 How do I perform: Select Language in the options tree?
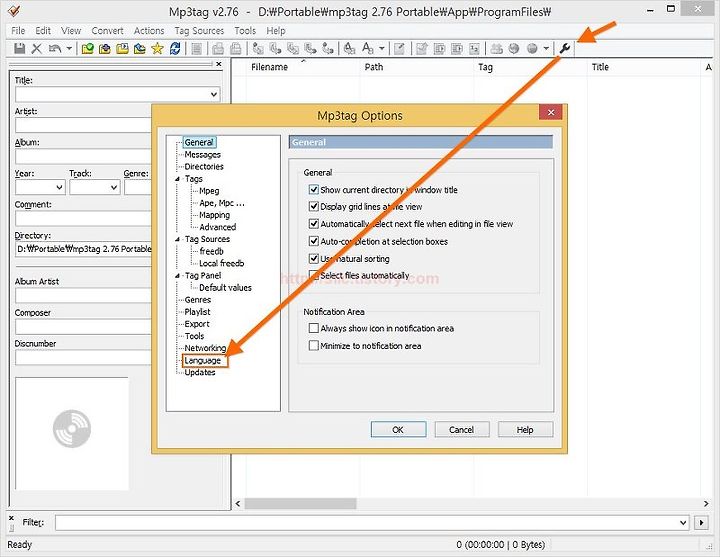202,360
